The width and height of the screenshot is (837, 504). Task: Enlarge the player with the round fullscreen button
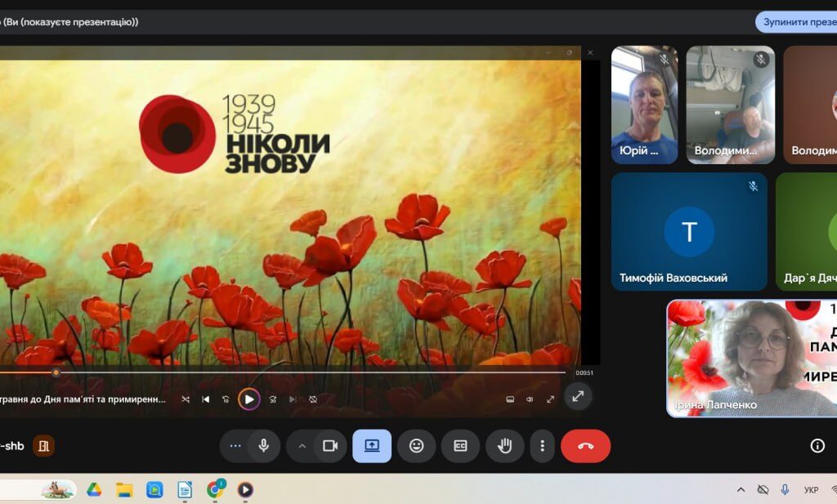click(x=578, y=397)
